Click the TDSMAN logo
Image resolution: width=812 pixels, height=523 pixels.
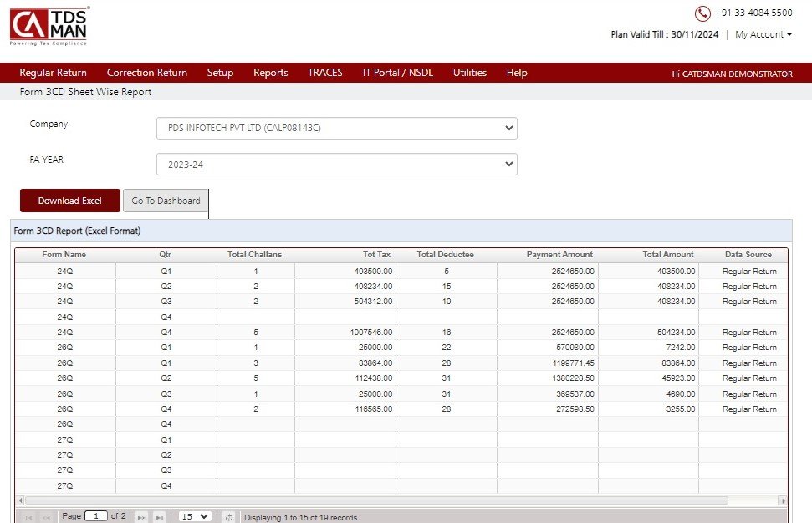(x=48, y=27)
